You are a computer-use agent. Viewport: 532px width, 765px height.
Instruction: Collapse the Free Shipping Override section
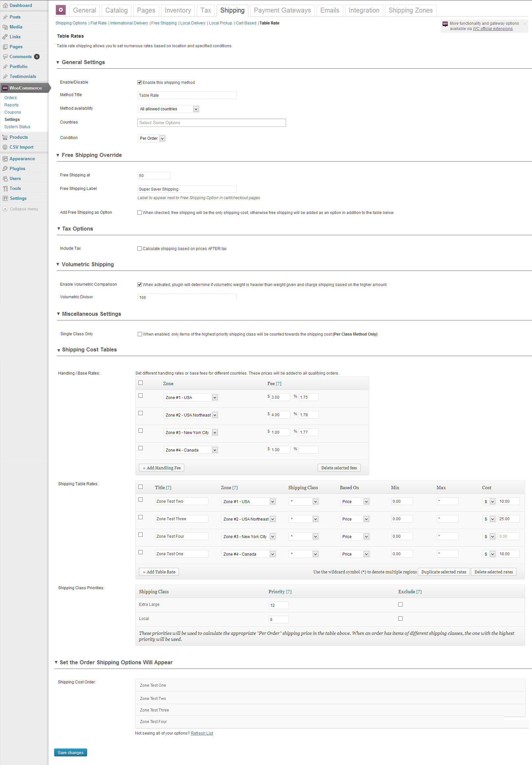pos(58,155)
